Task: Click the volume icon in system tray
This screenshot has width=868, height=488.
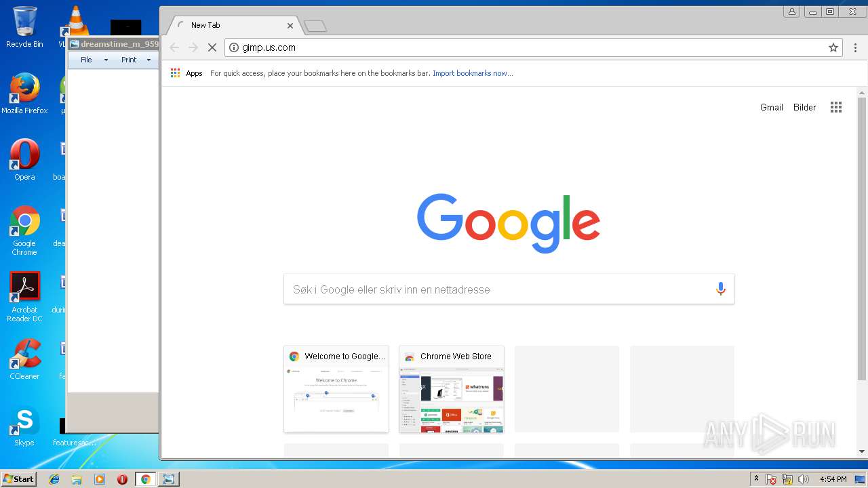Action: click(x=804, y=479)
